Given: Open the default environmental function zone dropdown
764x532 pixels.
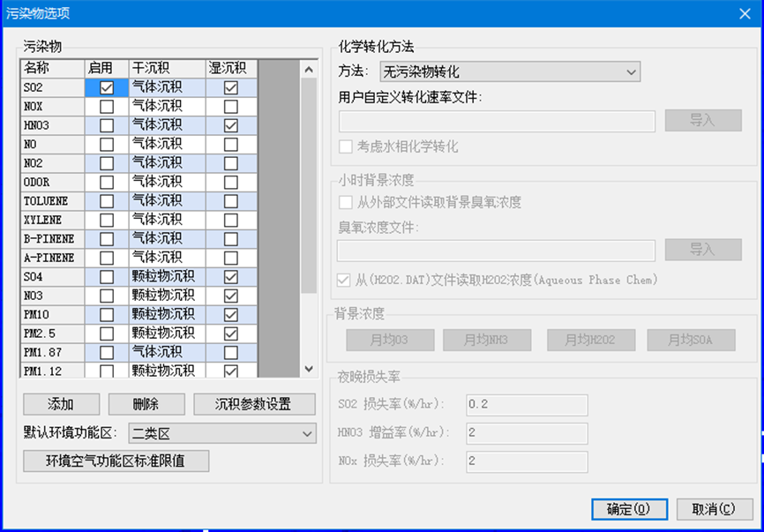Looking at the screenshot, I should 221,433.
